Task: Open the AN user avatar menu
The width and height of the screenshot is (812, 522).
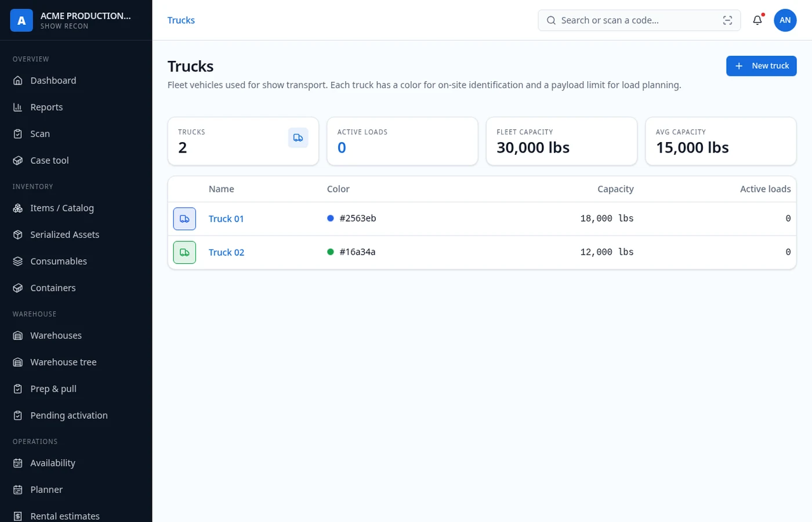Action: [785, 20]
